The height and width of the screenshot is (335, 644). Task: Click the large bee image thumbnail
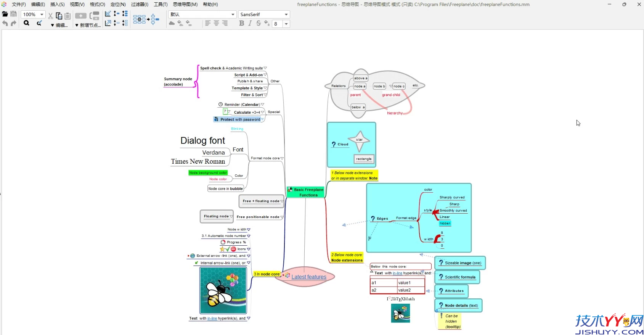(x=223, y=290)
